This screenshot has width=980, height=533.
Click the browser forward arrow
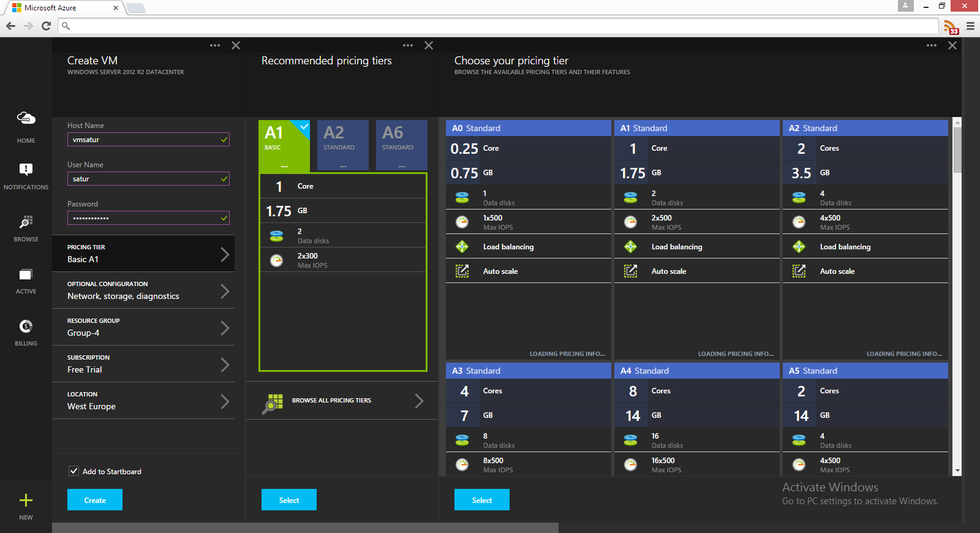(x=28, y=26)
